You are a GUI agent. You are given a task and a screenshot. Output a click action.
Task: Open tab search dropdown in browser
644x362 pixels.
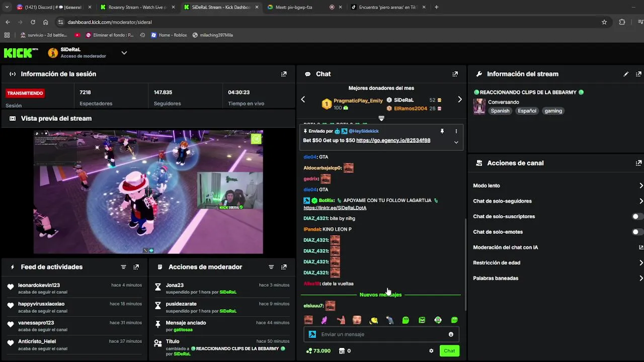pyautogui.click(x=7, y=7)
